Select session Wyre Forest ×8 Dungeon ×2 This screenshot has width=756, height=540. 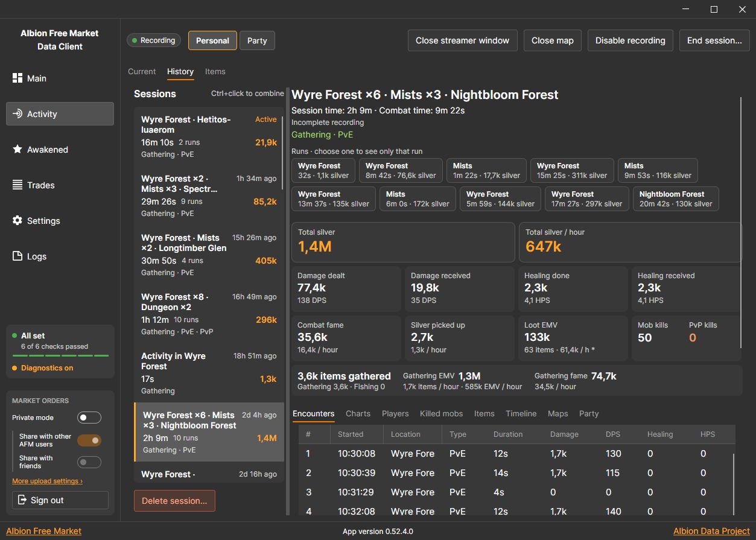[x=209, y=314]
